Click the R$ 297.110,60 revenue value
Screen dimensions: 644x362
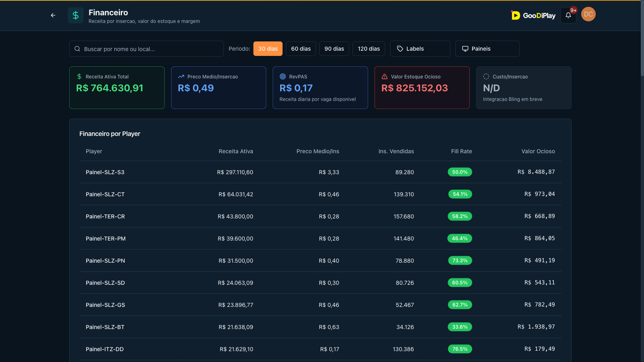coord(235,172)
